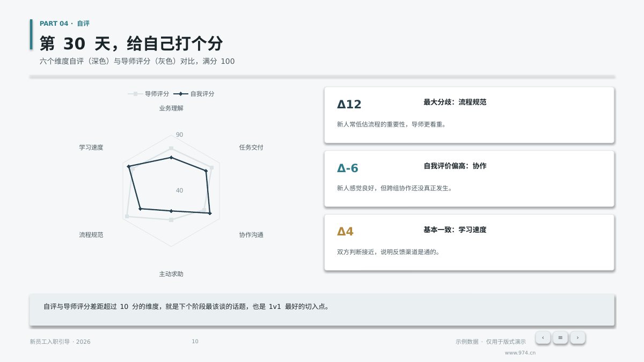Screen dimensions: 644x362
Task: Click the 90 scale value on radar
Action: 179,135
